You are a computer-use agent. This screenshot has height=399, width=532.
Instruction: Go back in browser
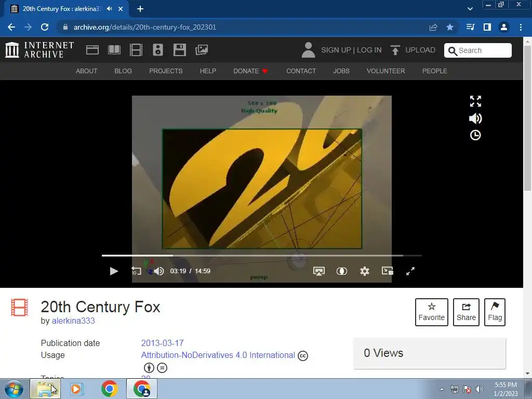(x=11, y=27)
